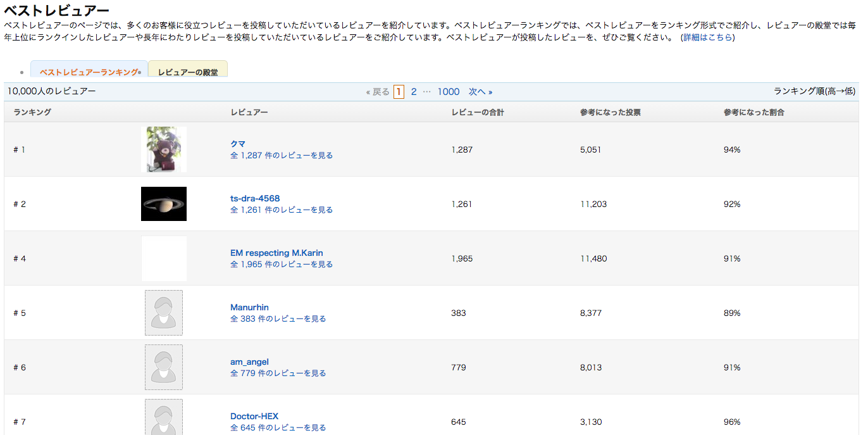Click Doctor-HEX's default profile silhouette icon
The width and height of the screenshot is (868, 435).
(x=164, y=417)
